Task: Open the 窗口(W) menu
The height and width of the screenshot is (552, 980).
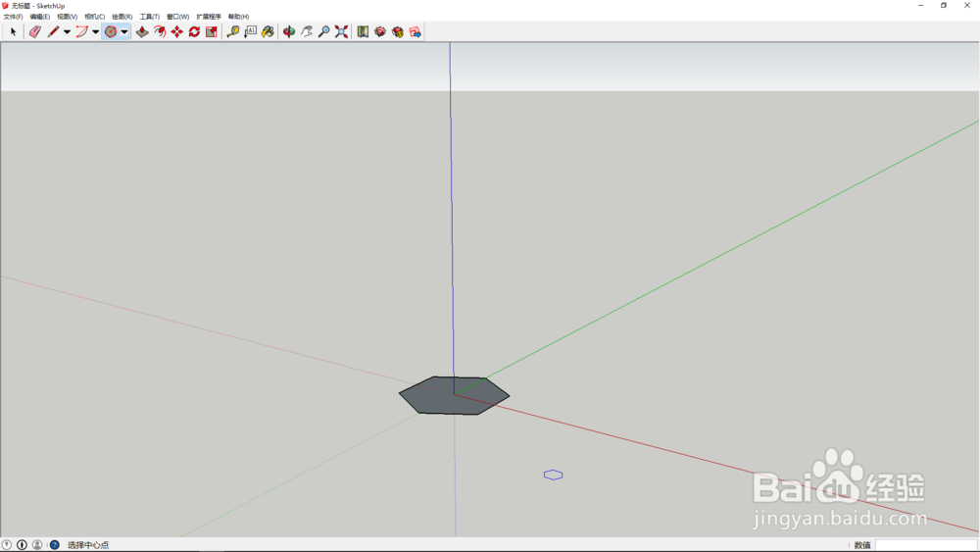Action: tap(178, 17)
